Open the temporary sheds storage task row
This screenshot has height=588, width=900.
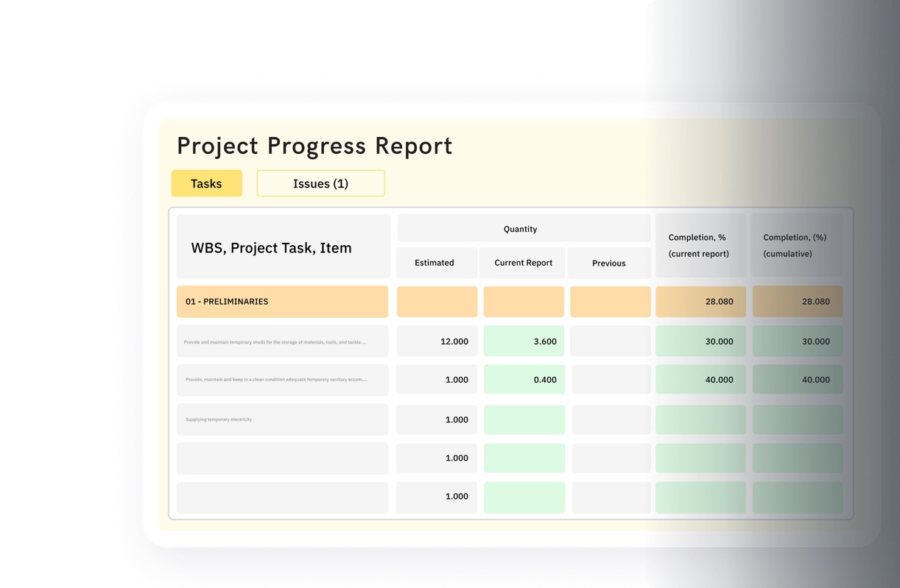282,341
